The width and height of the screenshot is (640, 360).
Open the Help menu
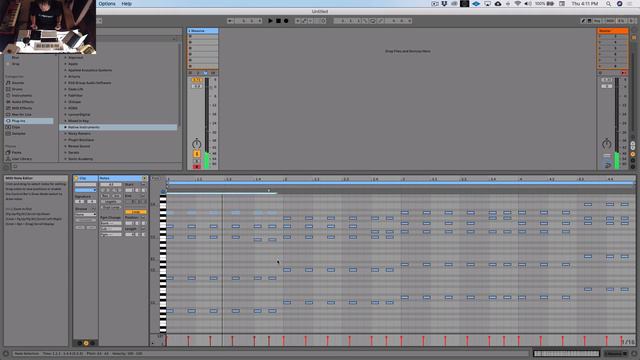point(127,4)
